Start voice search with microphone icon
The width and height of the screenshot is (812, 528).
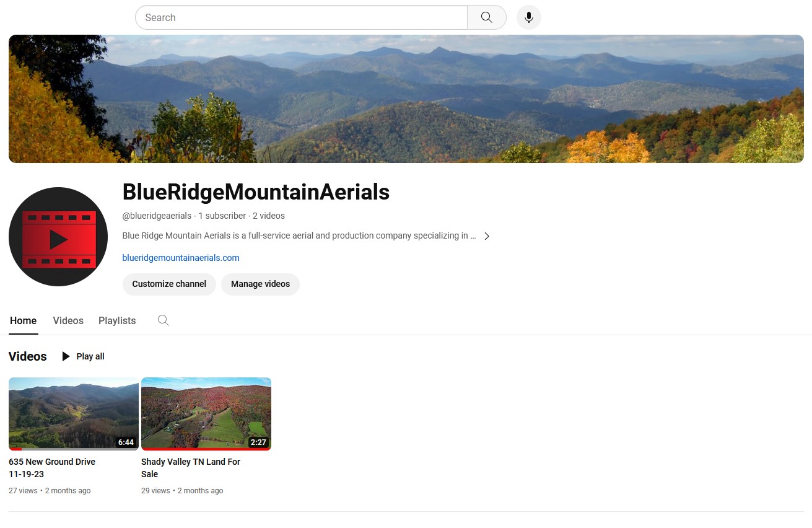coord(529,17)
